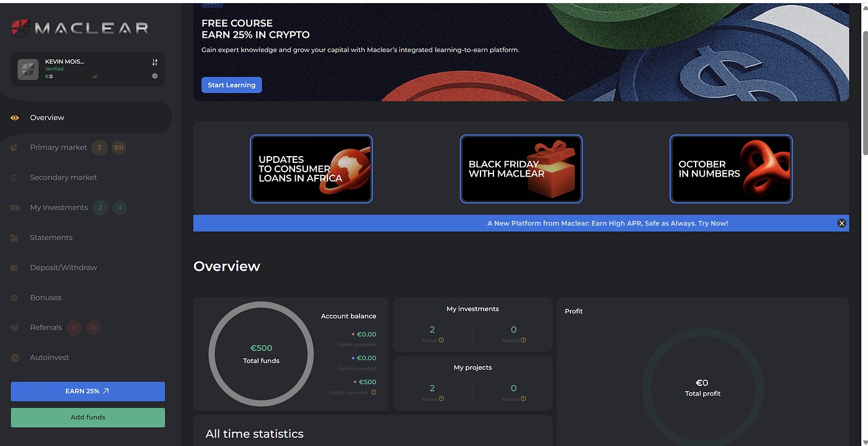
Task: Click the Funds reserved €500 amount
Action: [368, 382]
